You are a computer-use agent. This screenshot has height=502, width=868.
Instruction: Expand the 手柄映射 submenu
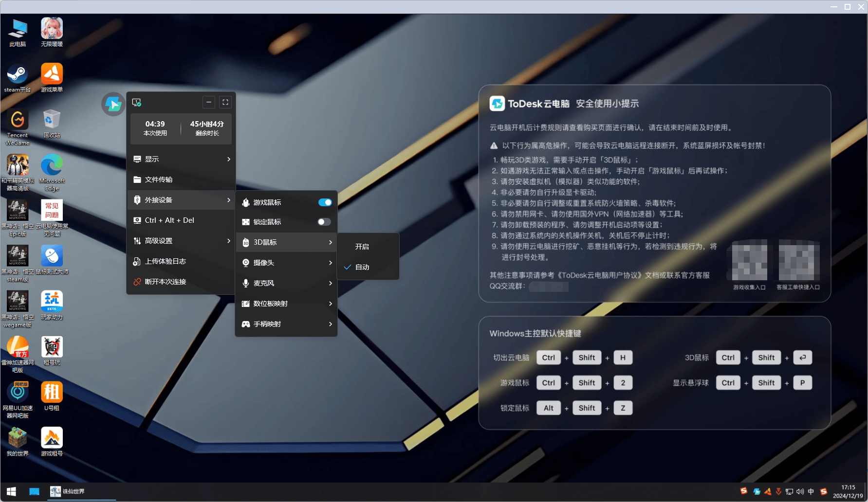286,324
